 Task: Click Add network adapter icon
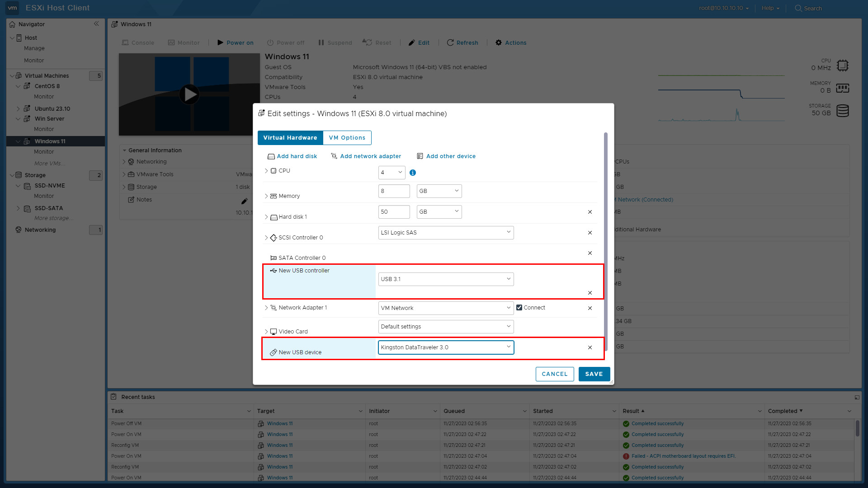[x=334, y=156]
